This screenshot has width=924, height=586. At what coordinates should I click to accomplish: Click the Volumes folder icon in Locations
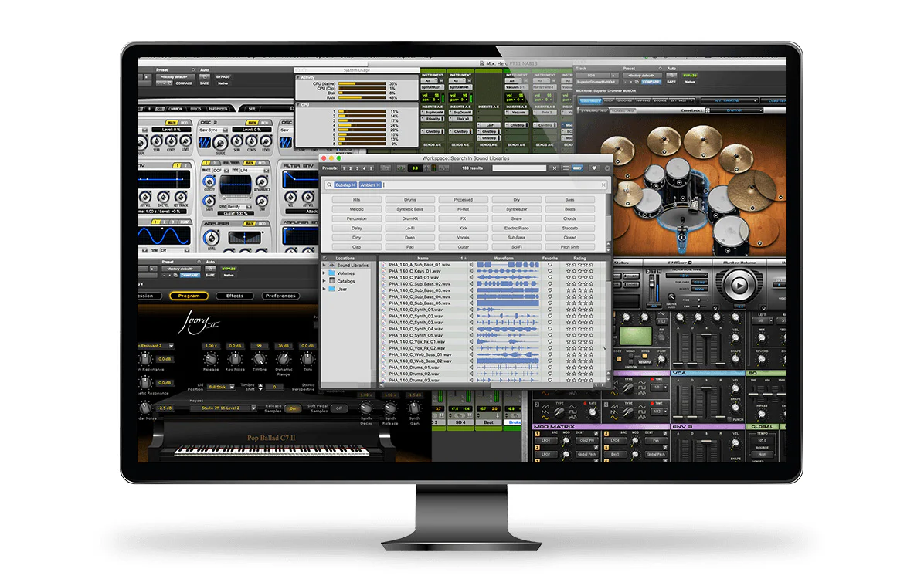click(331, 273)
